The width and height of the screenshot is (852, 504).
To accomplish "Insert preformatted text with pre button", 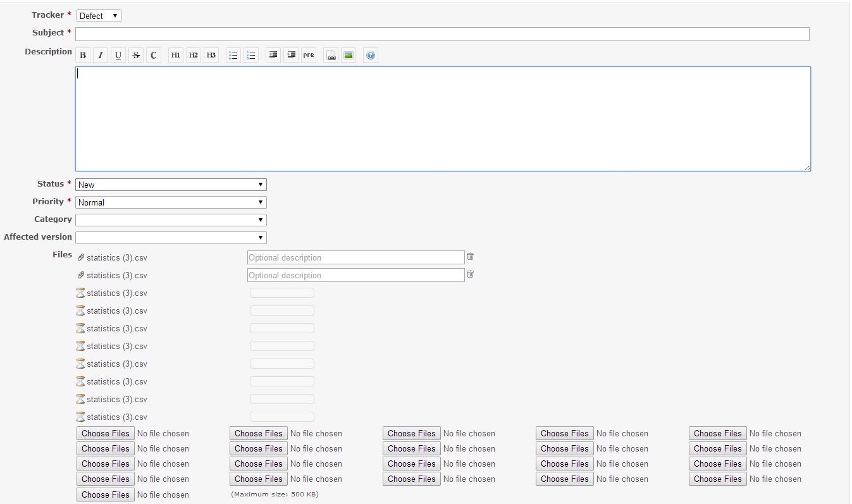I will pos(309,56).
